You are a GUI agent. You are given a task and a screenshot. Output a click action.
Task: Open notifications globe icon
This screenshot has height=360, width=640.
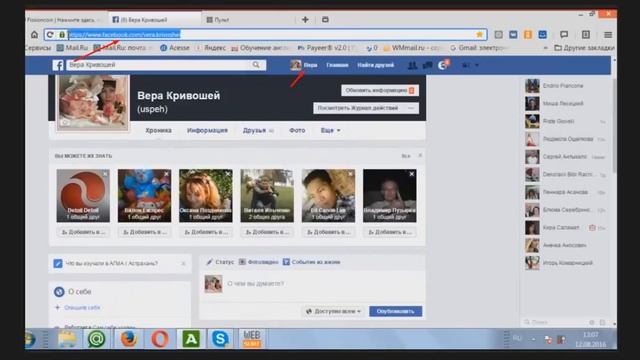[442, 65]
